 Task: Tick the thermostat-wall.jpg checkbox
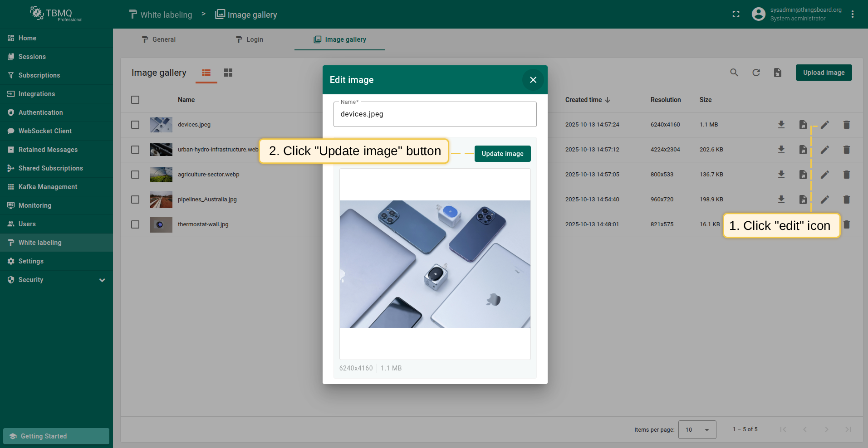[x=135, y=224]
